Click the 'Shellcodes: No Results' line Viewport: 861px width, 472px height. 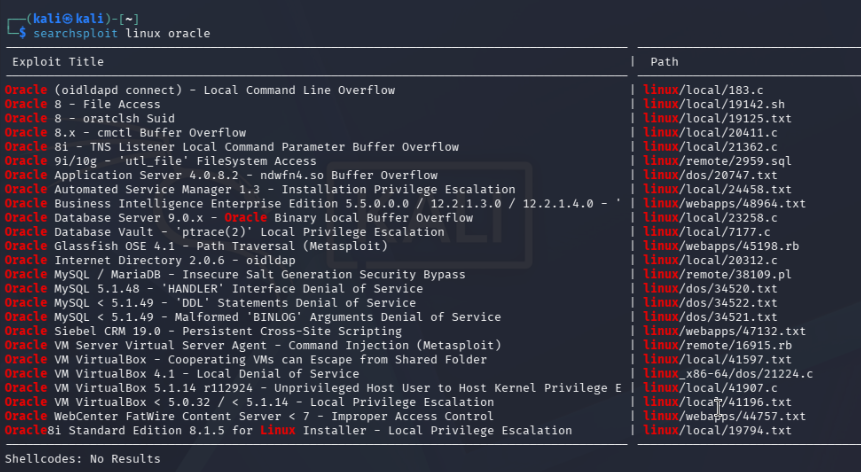(x=83, y=459)
